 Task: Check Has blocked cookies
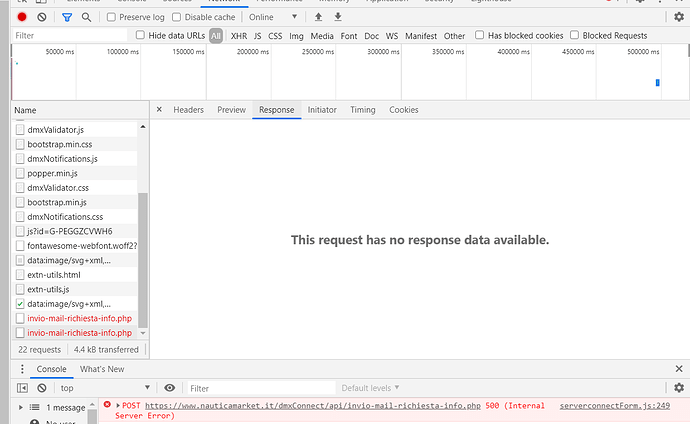[x=480, y=35]
